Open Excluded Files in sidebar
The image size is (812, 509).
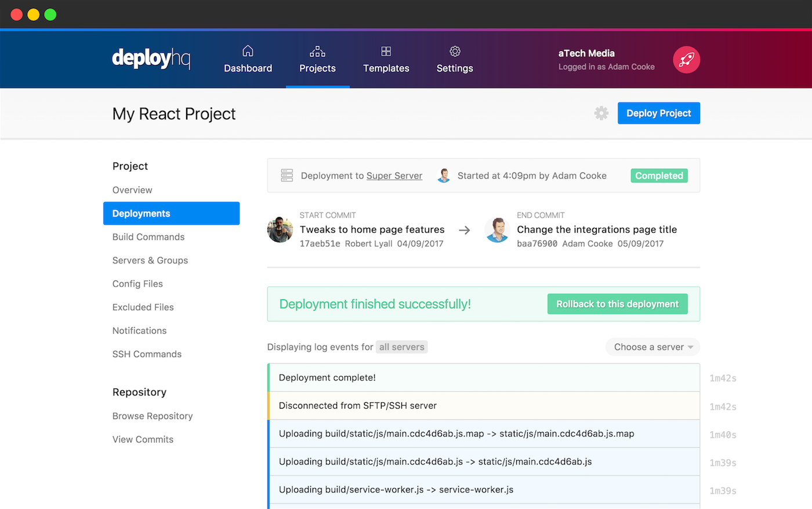[143, 307]
